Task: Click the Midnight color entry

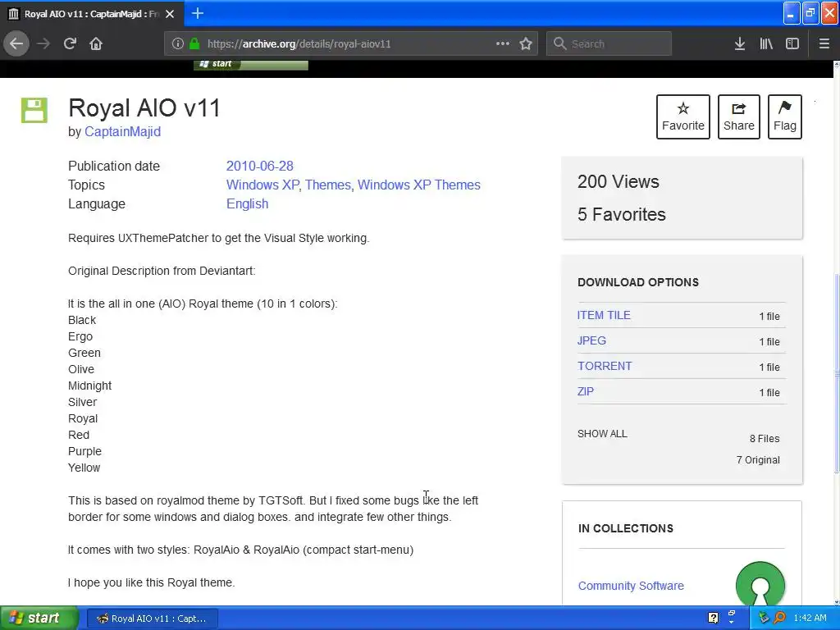Action: pyautogui.click(x=90, y=386)
